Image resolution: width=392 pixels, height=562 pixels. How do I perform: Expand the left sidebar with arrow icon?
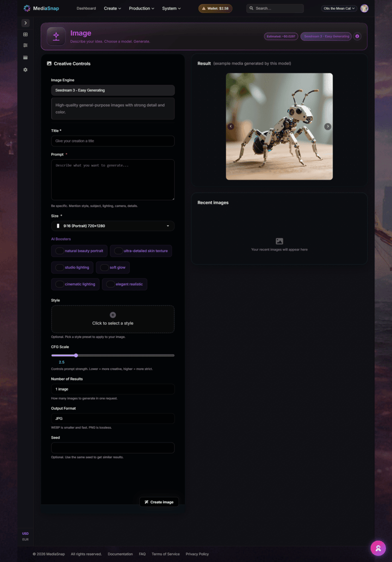click(25, 23)
